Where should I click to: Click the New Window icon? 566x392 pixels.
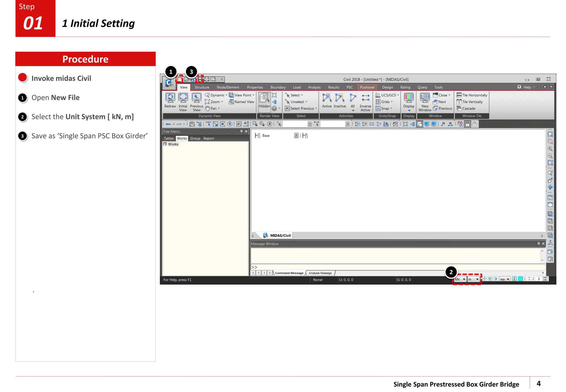coord(425,98)
